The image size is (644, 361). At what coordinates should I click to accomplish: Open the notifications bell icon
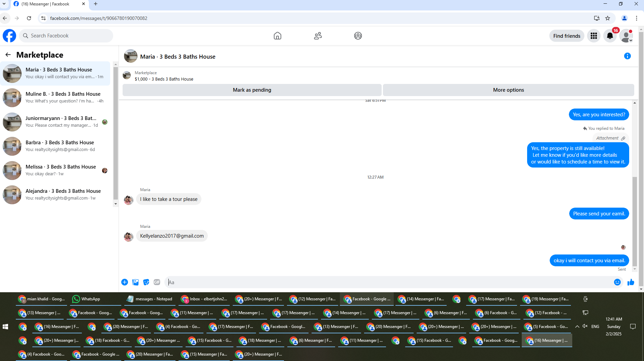pos(610,36)
